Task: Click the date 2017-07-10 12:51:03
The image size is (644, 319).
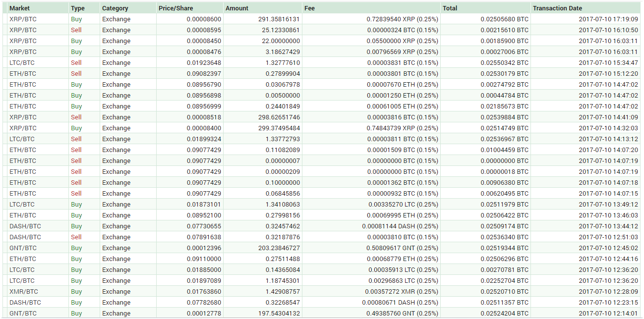Action: 608,237
